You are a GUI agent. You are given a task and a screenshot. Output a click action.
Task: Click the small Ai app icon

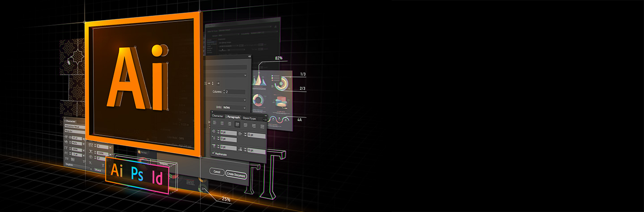(116, 171)
